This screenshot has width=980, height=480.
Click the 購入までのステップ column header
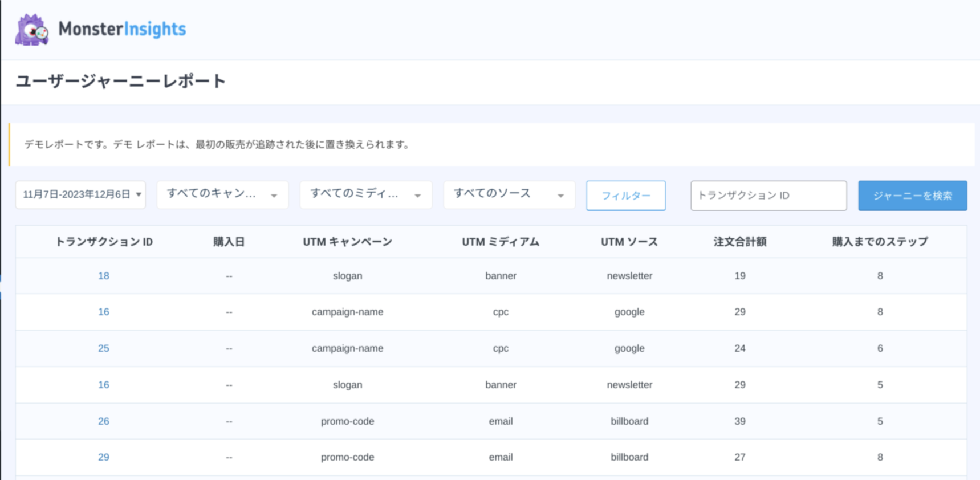pos(880,242)
